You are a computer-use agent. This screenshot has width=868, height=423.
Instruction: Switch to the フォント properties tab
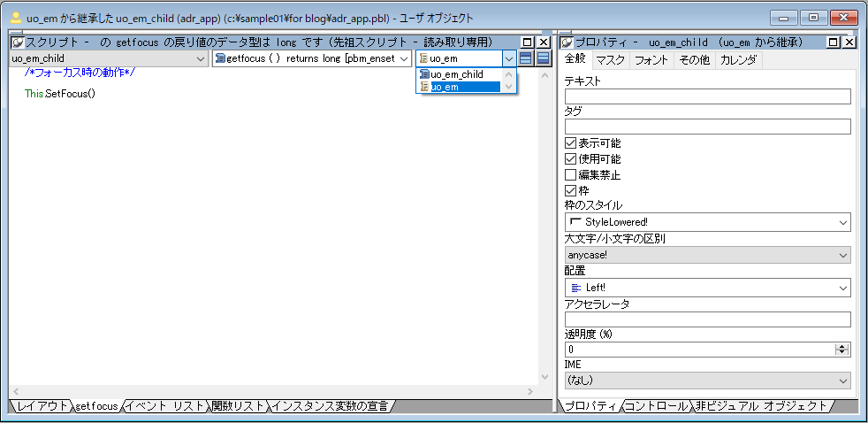pos(651,60)
